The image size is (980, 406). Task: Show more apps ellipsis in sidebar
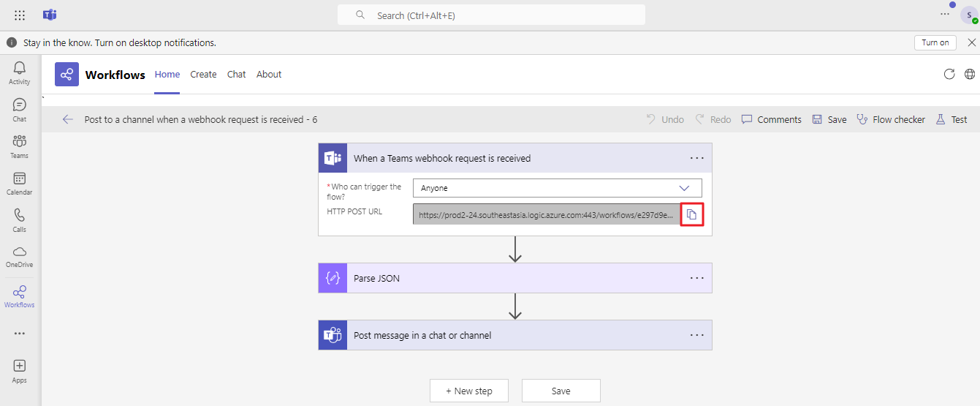click(20, 334)
